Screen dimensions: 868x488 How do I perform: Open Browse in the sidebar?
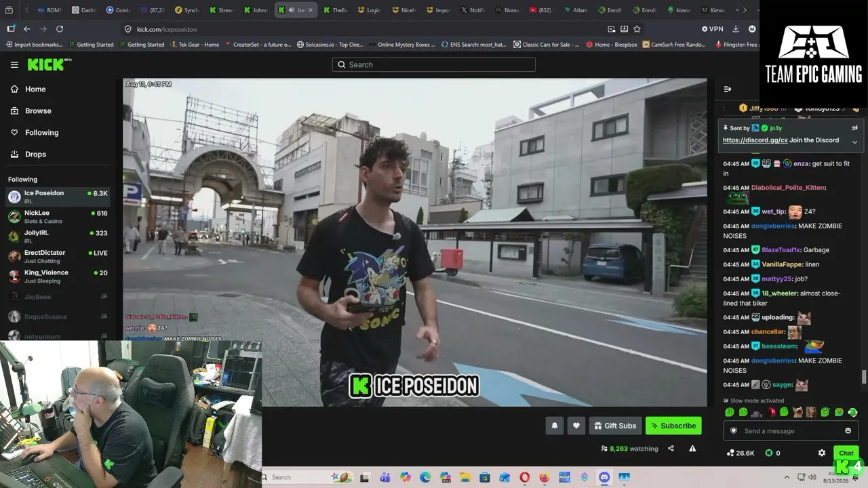point(38,111)
